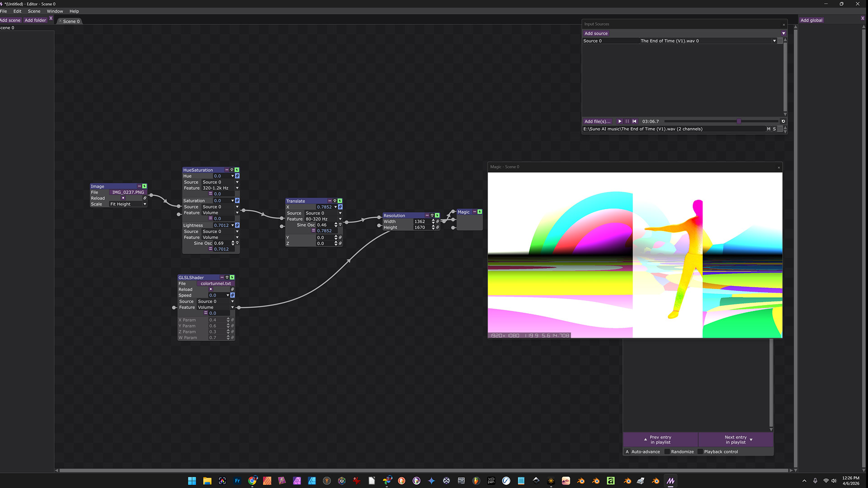The image size is (868, 488).
Task: Mute the audio file with the M button
Action: (x=769, y=129)
